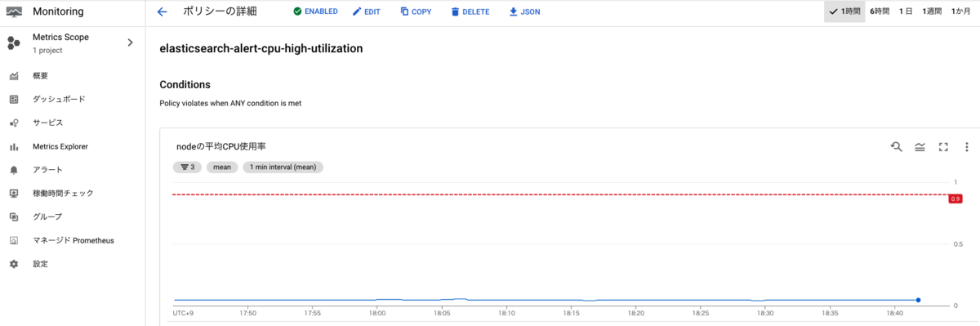
Task: Reset chart zoom magnifier icon
Action: [x=896, y=146]
